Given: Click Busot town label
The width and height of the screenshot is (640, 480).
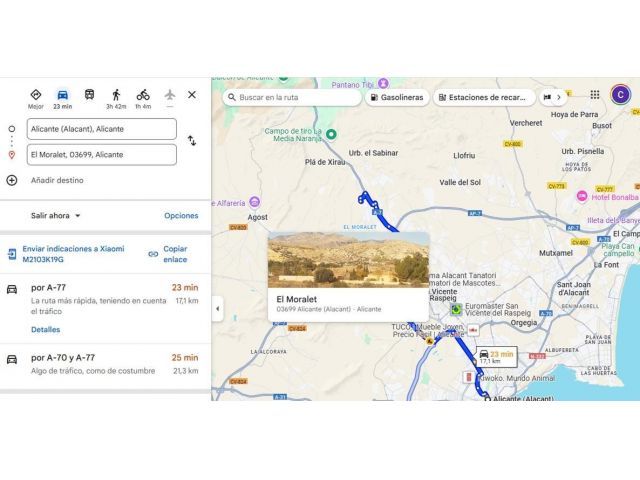Looking at the screenshot, I should click(602, 126).
